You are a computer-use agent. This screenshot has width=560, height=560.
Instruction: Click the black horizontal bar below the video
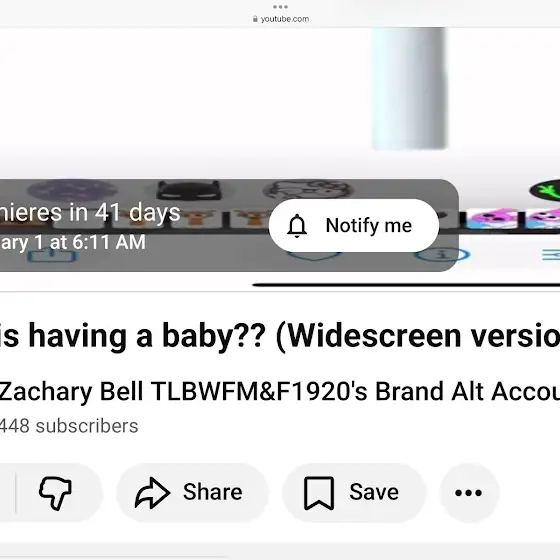click(406, 285)
